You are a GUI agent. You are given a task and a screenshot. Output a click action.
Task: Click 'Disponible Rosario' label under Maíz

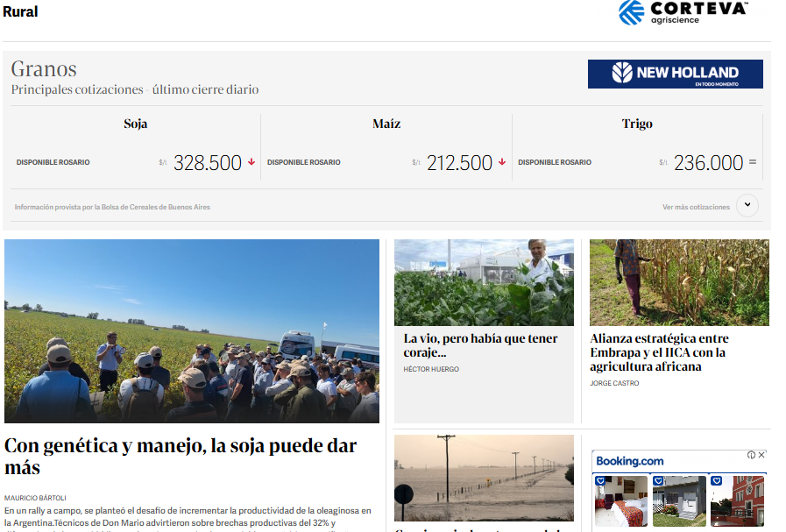coord(304,162)
